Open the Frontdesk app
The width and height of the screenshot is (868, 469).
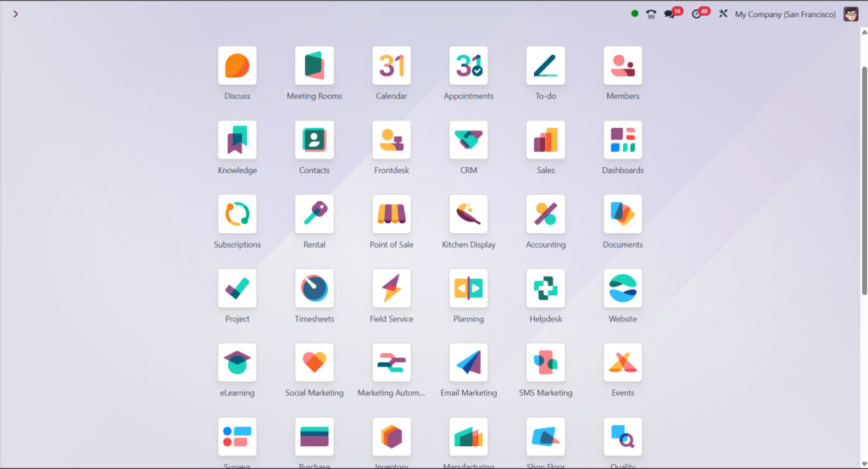pos(392,140)
